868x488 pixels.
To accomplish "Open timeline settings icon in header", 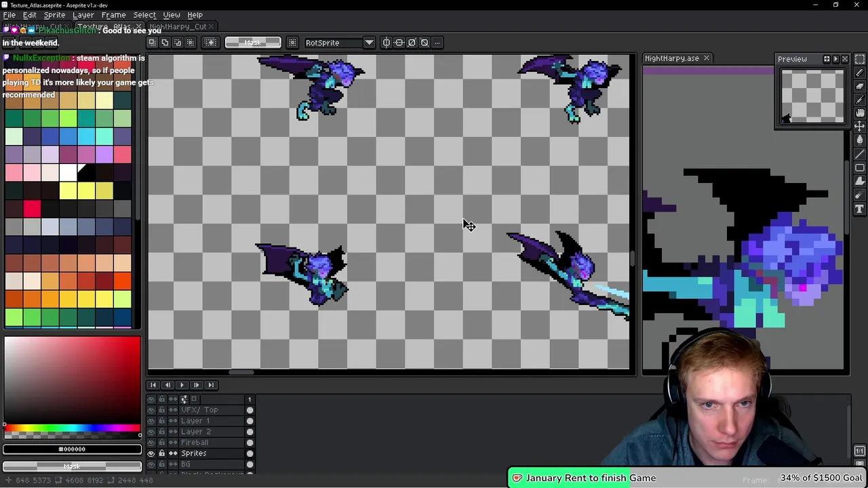I will pyautogui.click(x=184, y=399).
